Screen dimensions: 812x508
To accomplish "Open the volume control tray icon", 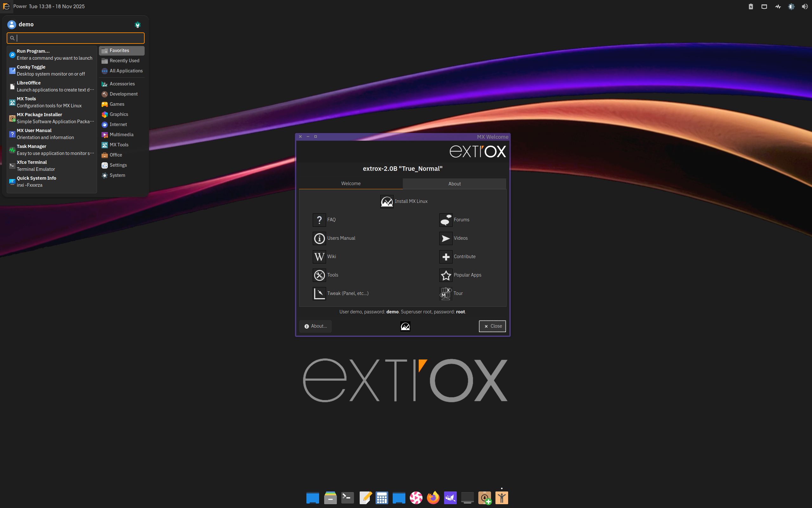I will click(x=805, y=6).
